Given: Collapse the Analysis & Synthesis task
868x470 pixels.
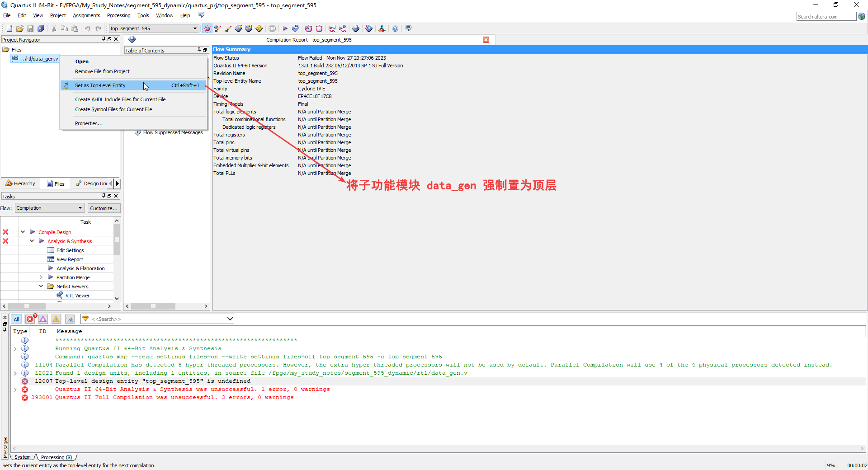Looking at the screenshot, I should click(32, 241).
